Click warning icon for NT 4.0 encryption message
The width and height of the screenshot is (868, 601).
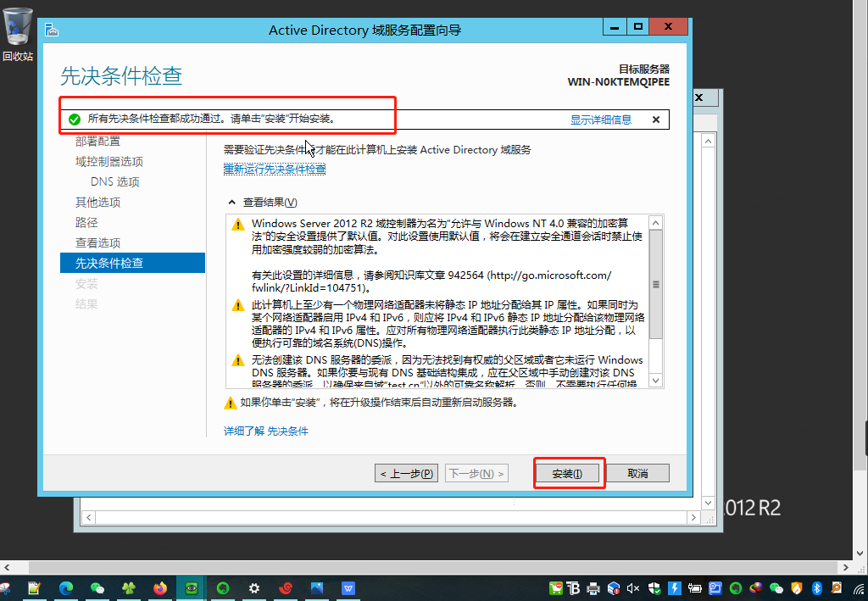(238, 224)
